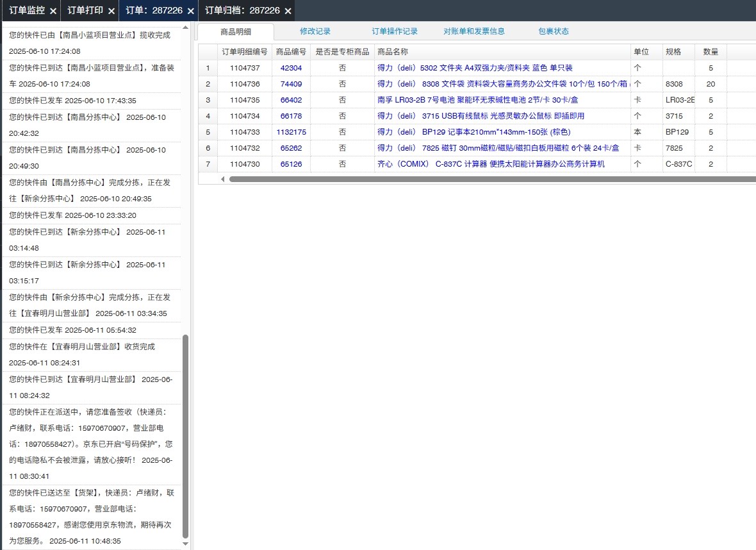Select order detail number 1104732
The height and width of the screenshot is (550, 756).
pos(245,148)
